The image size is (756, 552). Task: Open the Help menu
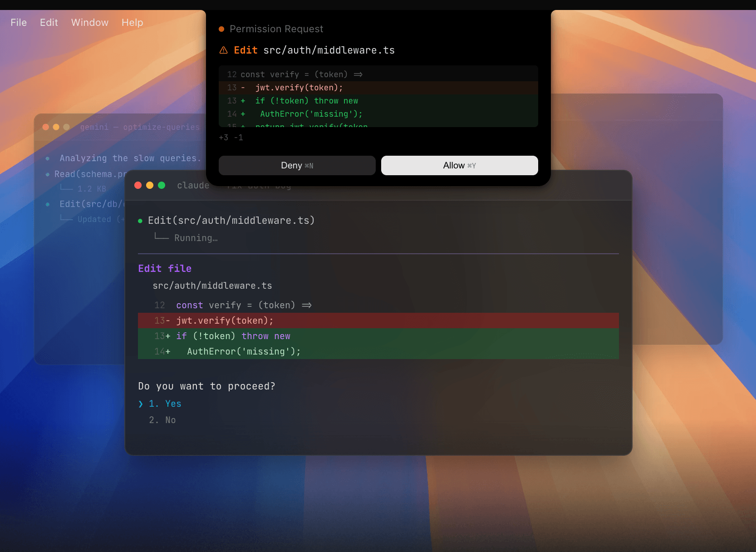132,23
